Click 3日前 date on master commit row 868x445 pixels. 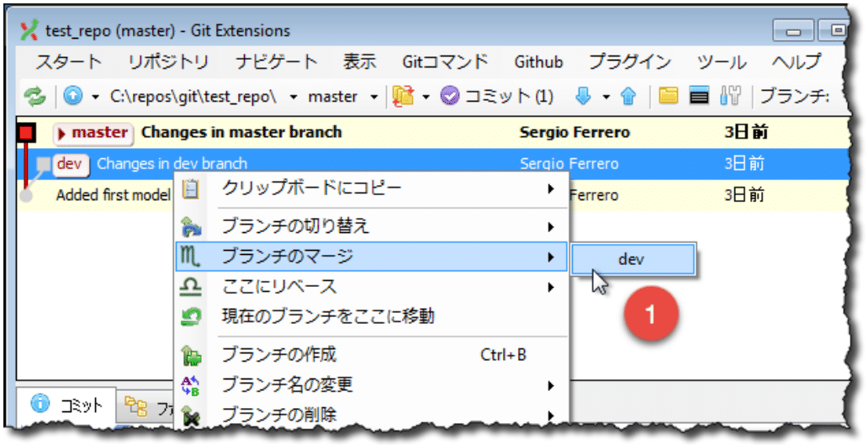coord(744,133)
